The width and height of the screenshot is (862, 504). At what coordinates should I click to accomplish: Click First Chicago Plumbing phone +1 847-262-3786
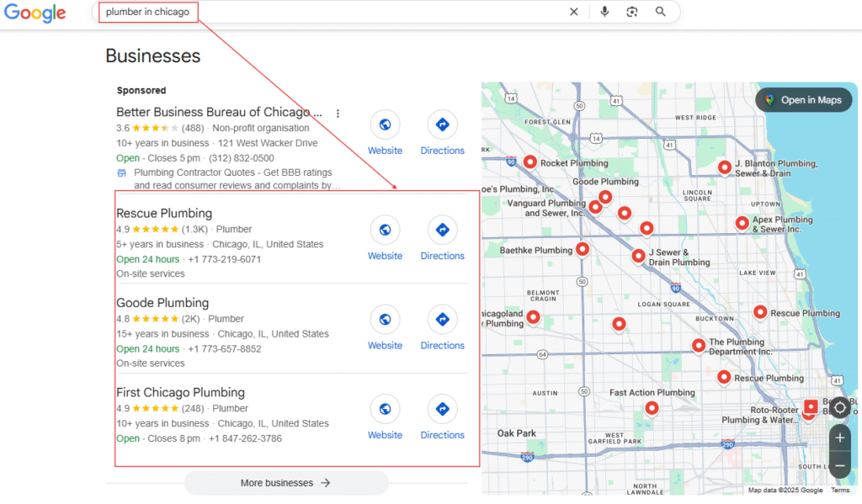(x=245, y=438)
